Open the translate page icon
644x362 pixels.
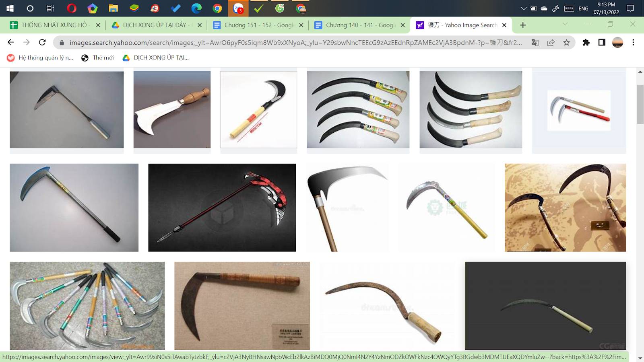[535, 42]
